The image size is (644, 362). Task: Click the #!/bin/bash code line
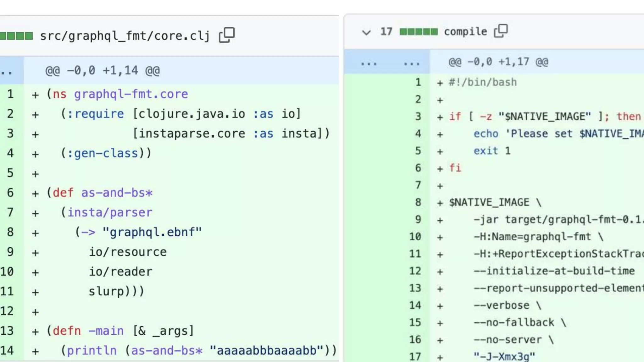click(482, 82)
